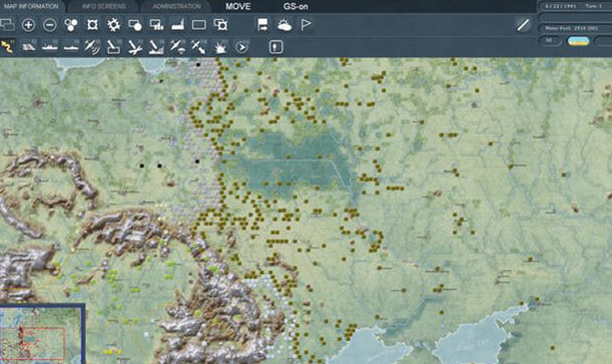Click the diagonal line round button
Image resolution: width=612 pixels, height=364 pixels.
523,25
